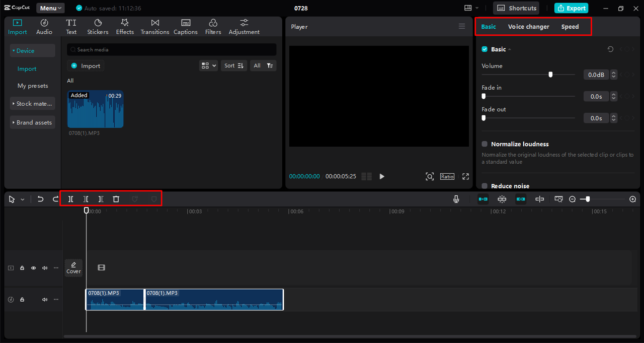This screenshot has width=644, height=343.
Task: Toggle main track magnet
Action: point(483,199)
